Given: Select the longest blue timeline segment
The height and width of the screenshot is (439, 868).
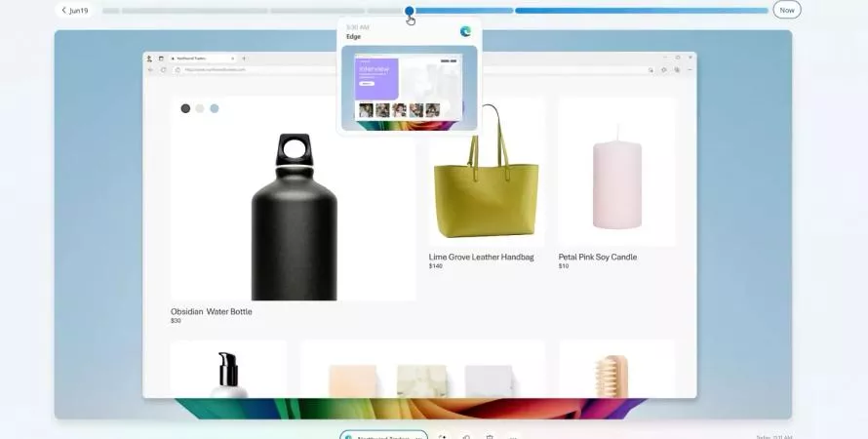Looking at the screenshot, I should 642,11.
